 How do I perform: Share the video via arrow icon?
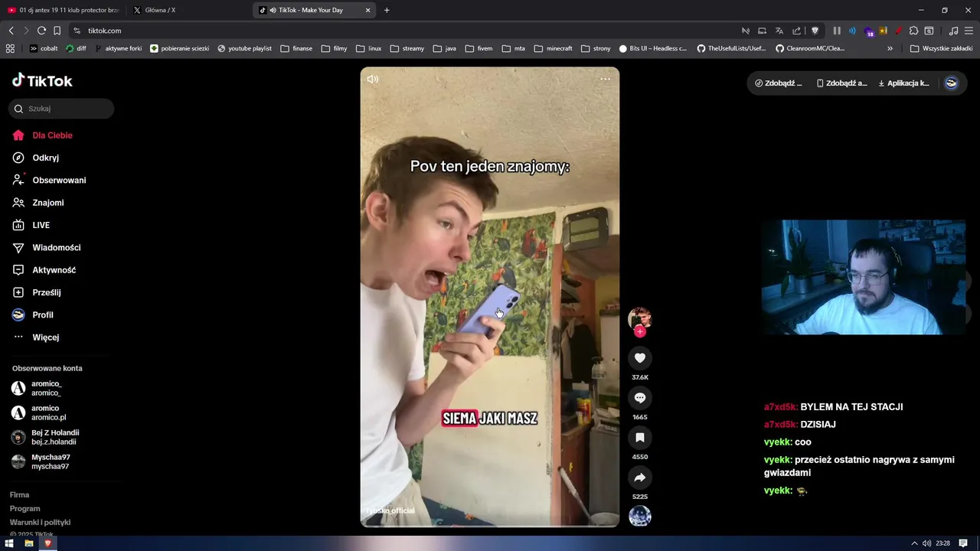[x=640, y=478]
